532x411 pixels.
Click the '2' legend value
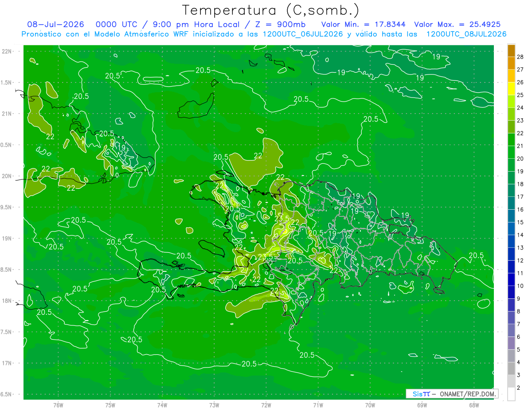pyautogui.click(x=518, y=388)
